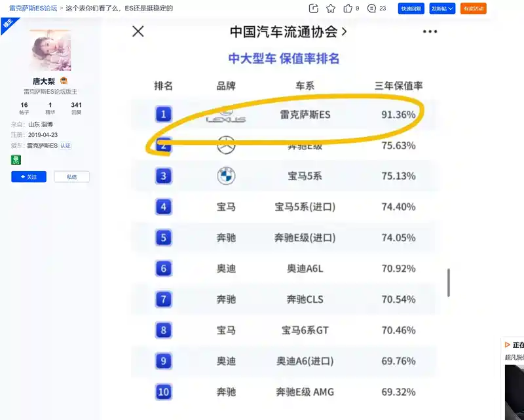The width and height of the screenshot is (524, 420).
Task: Click the 70.54% value
Action: tap(398, 299)
